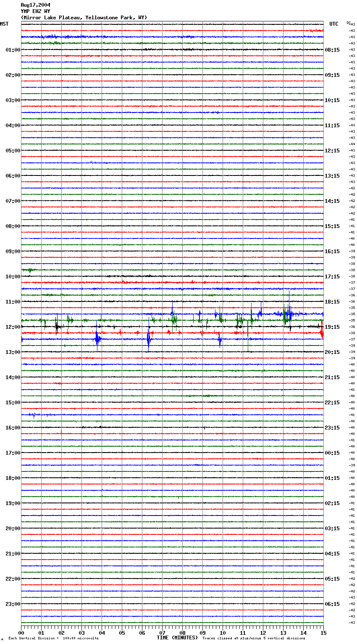Select the 04:00 MST time label

point(13,126)
